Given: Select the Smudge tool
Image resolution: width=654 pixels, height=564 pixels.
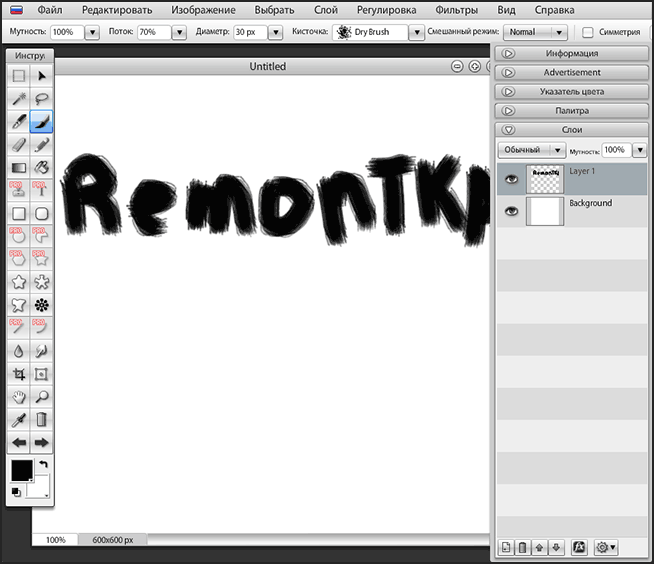Looking at the screenshot, I should pyautogui.click(x=41, y=351).
